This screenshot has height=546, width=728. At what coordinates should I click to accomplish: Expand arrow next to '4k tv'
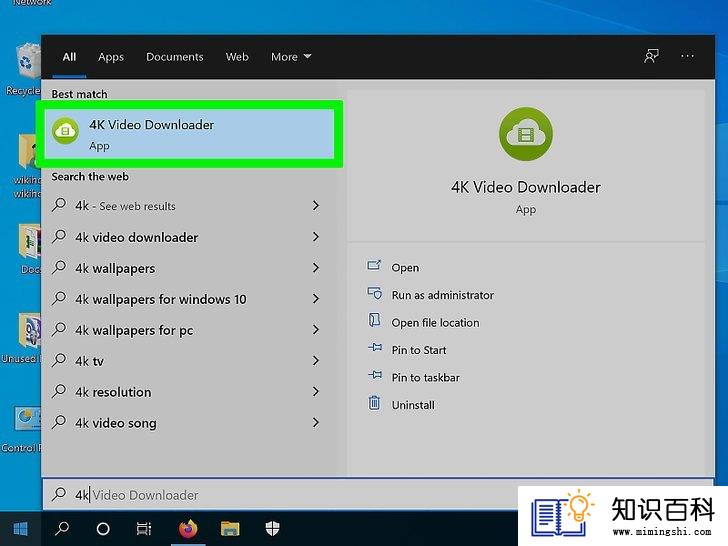pyautogui.click(x=316, y=361)
